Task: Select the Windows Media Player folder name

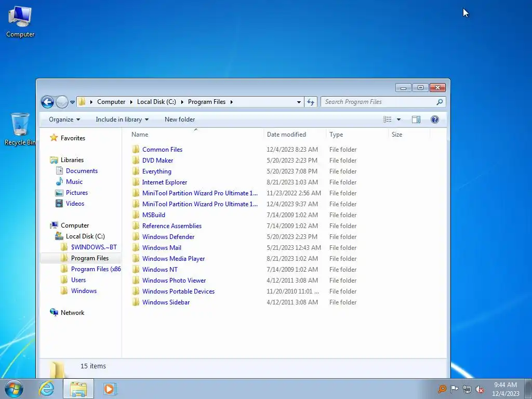Action: click(x=174, y=259)
